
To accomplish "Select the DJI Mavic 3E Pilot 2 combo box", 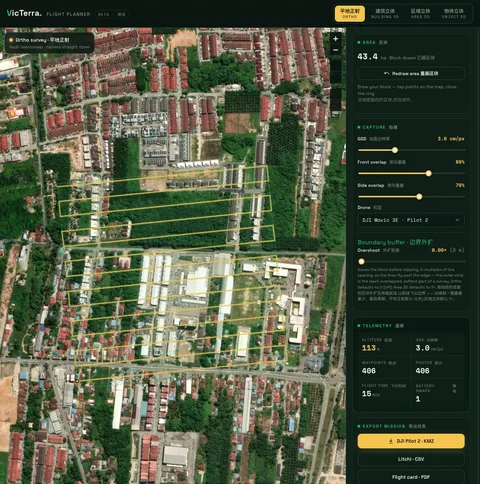I will coord(411,220).
